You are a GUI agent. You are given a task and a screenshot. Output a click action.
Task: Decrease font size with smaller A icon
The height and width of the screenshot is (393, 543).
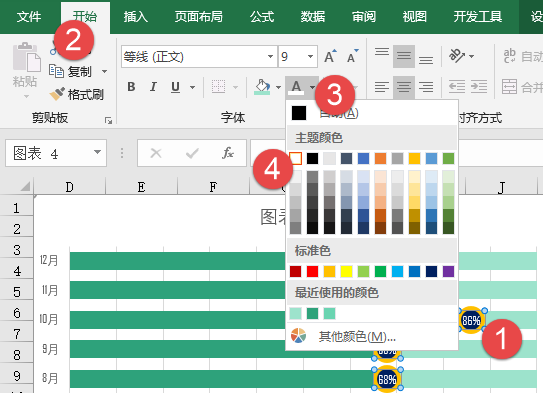click(x=353, y=56)
